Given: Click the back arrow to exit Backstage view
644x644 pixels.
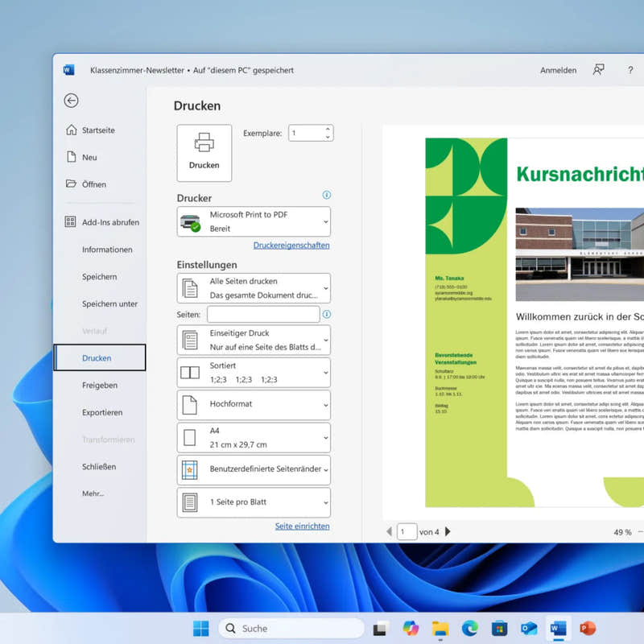Looking at the screenshot, I should click(x=71, y=100).
